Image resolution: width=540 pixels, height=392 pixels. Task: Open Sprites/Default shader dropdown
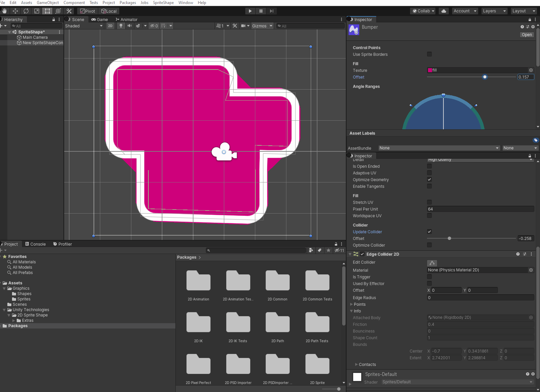tap(457, 382)
